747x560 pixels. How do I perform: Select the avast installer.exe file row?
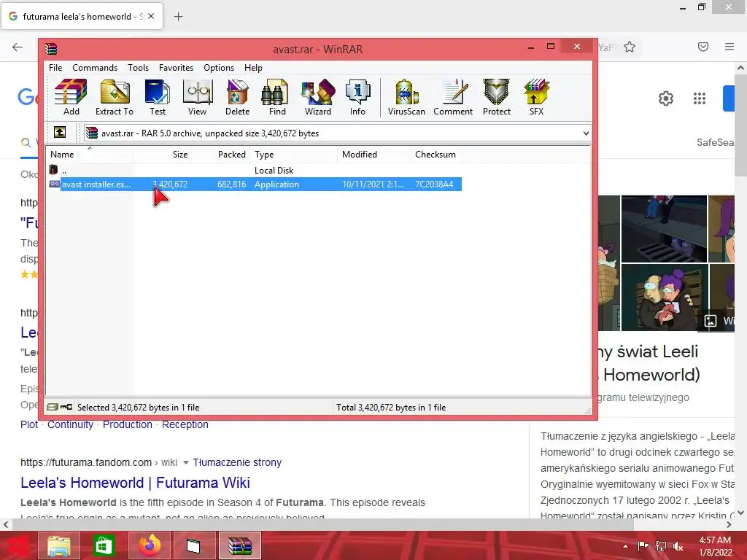click(x=255, y=184)
